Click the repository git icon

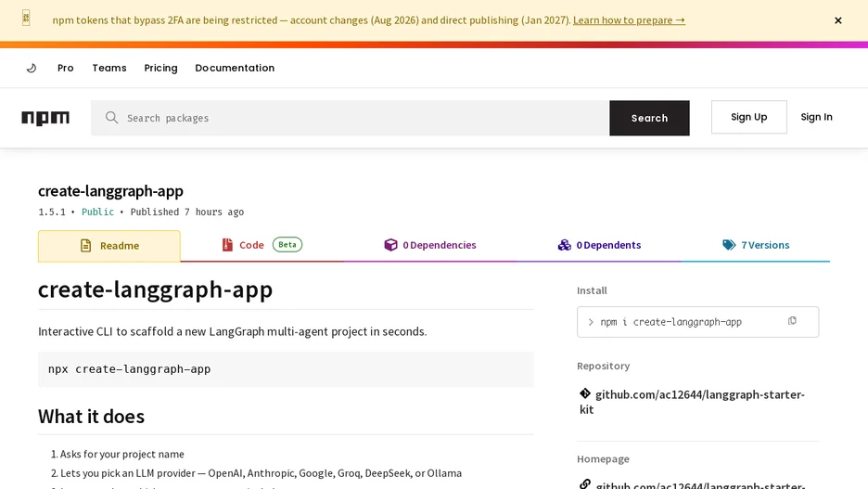(x=585, y=393)
